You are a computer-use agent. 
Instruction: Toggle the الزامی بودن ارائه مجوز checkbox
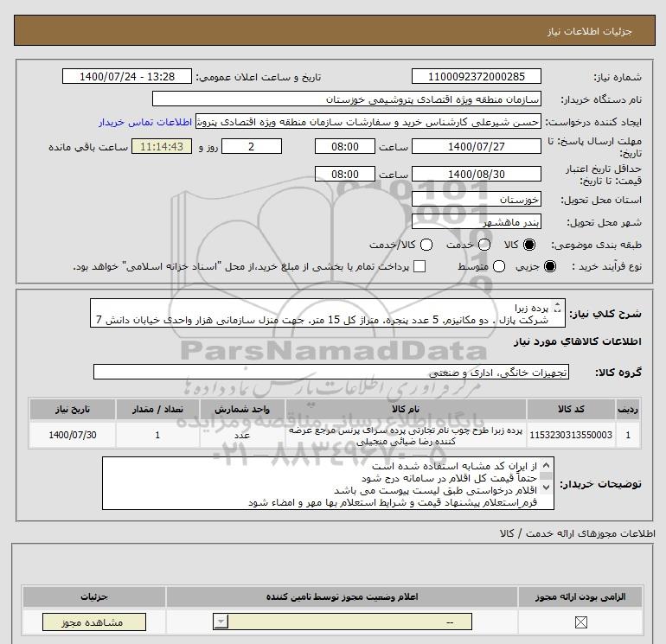[x=580, y=622]
